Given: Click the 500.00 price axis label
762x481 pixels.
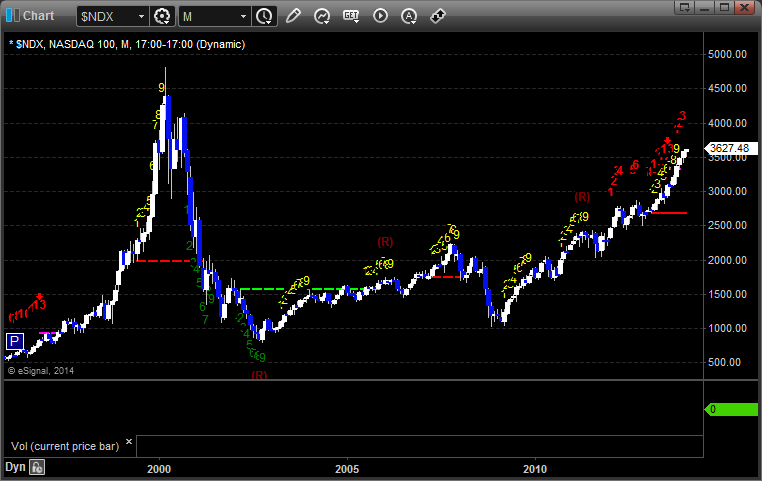Looking at the screenshot, I should click(x=727, y=362).
